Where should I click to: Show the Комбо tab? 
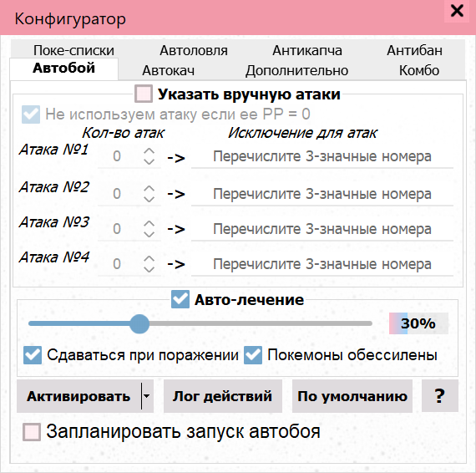click(x=419, y=70)
